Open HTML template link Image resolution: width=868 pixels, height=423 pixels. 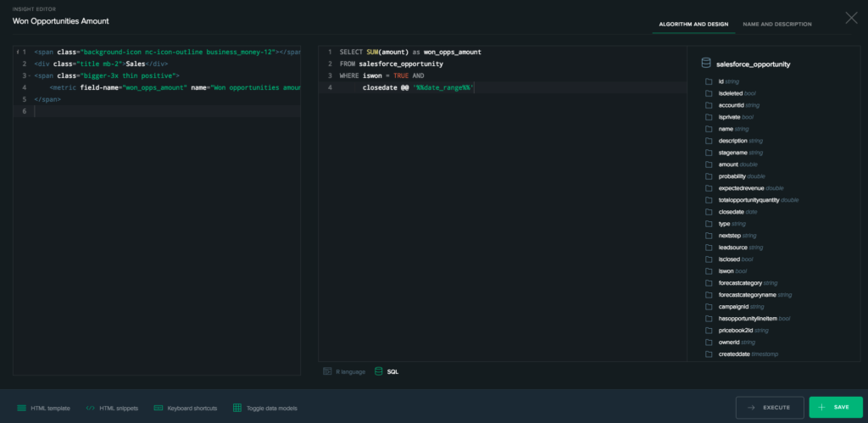(x=44, y=408)
